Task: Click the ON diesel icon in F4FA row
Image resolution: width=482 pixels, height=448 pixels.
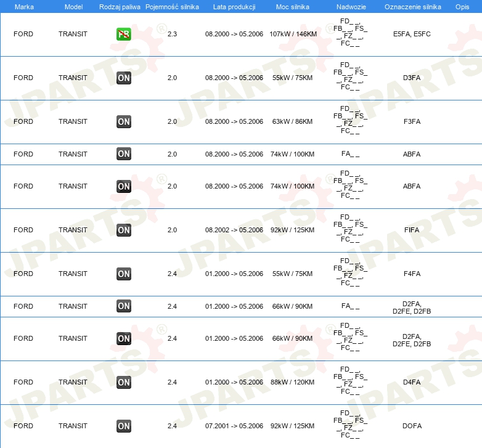Action: point(123,274)
